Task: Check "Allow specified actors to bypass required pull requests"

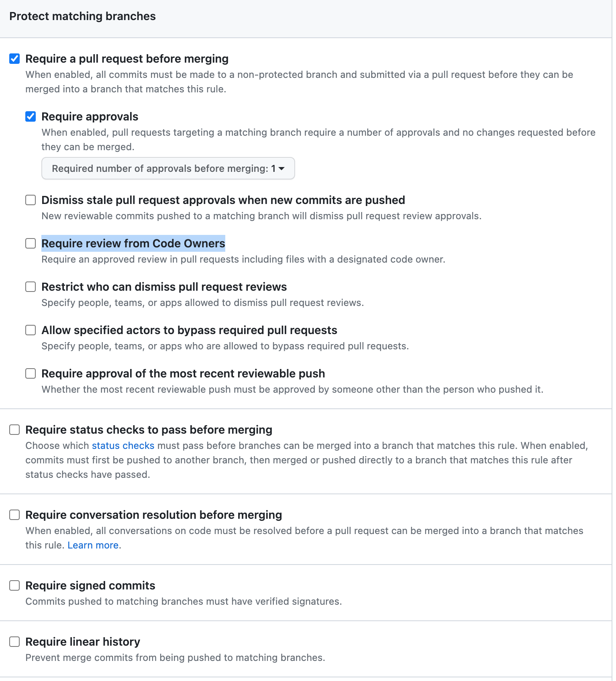Action: tap(31, 330)
